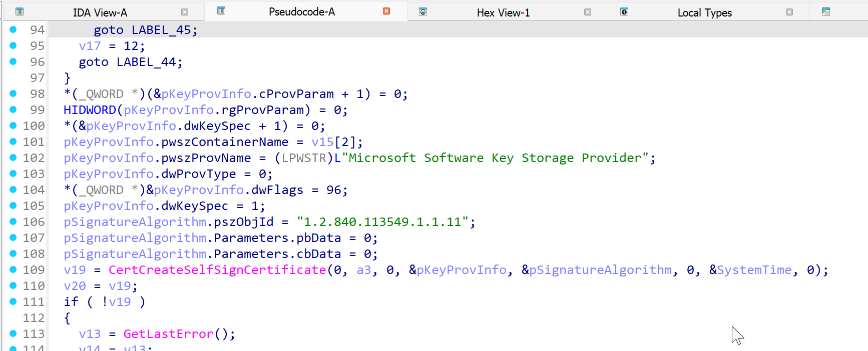Switch to the Hex View-1 tab

[x=503, y=12]
